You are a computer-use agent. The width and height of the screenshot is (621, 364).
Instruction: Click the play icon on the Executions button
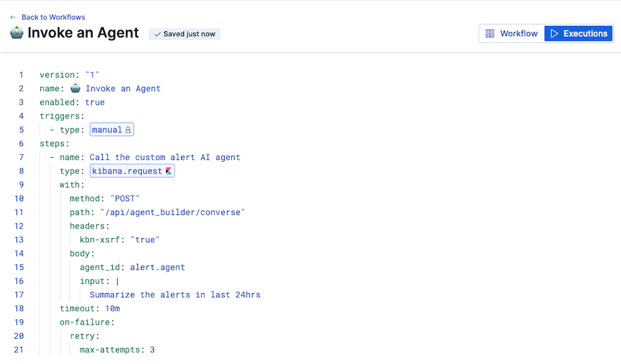click(x=554, y=33)
